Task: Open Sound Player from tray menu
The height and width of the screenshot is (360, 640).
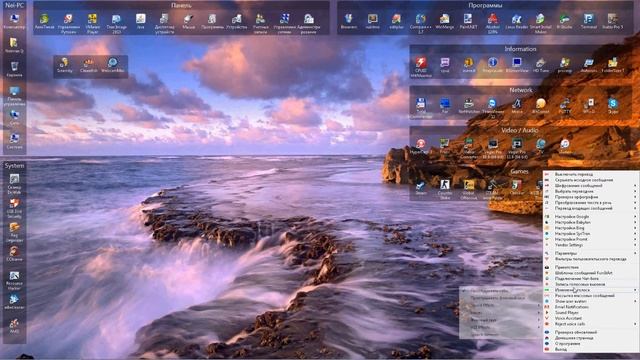Action: [591, 313]
